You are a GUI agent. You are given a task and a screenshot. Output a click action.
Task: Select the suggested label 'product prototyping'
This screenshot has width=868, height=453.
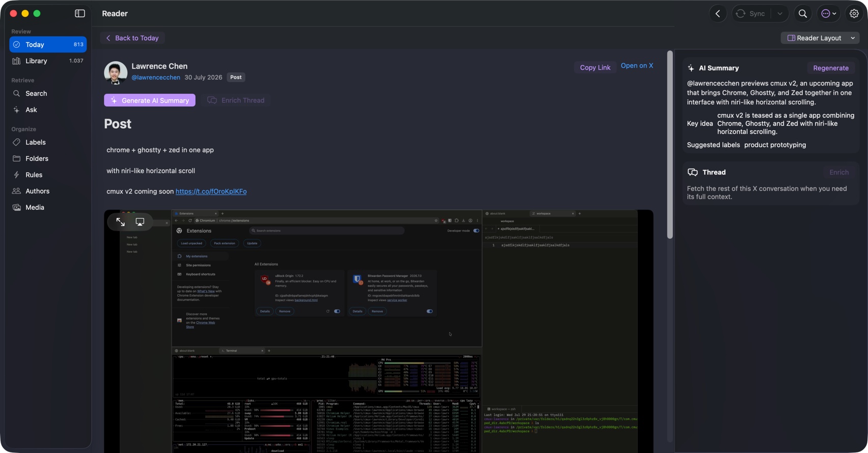(x=775, y=145)
